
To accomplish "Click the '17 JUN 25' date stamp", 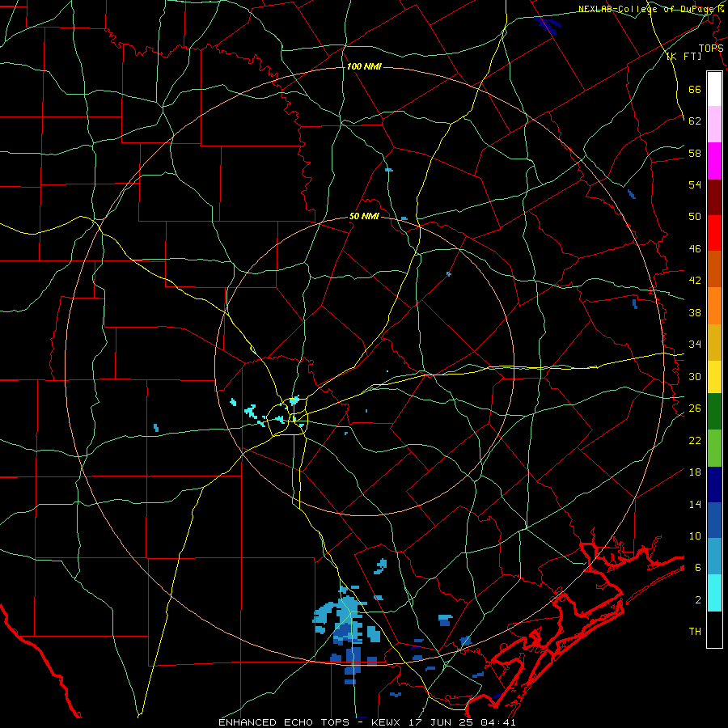I will coord(442,722).
